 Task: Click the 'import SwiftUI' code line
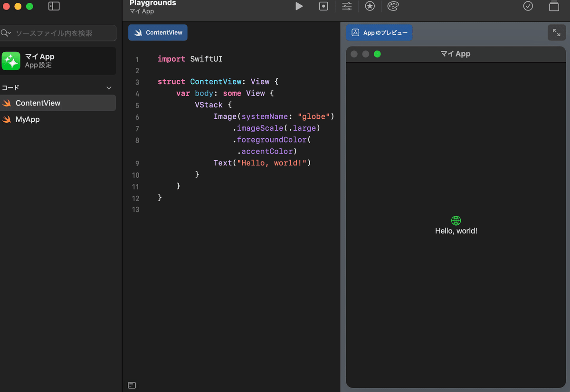pos(190,59)
